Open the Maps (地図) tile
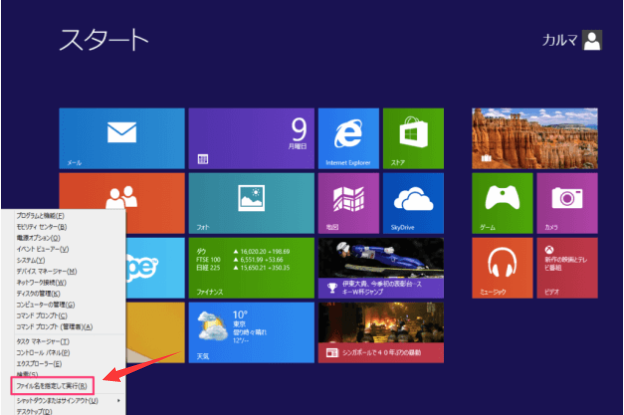The width and height of the screenshot is (624, 415). [349, 203]
